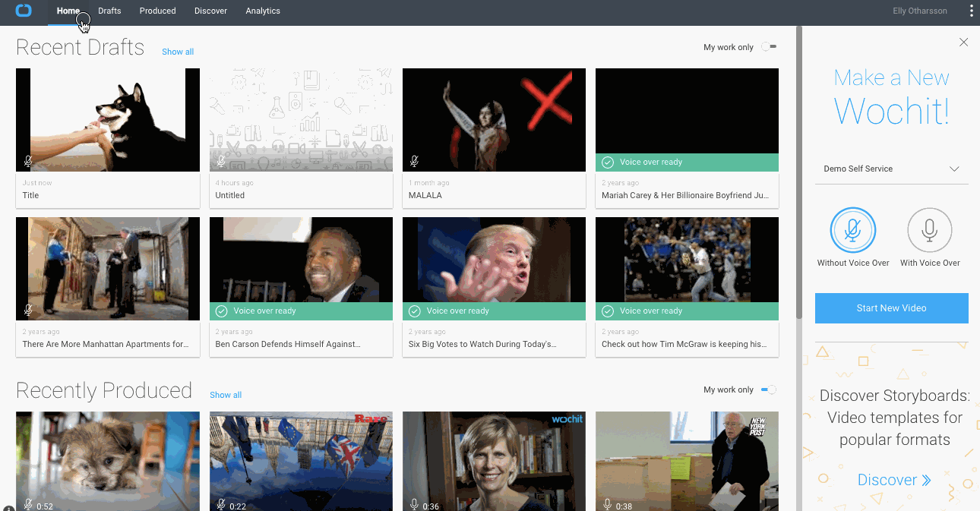Click the checkmark icon on the Mariah Carey draft
Screen dimensions: 980x511
tap(608, 162)
